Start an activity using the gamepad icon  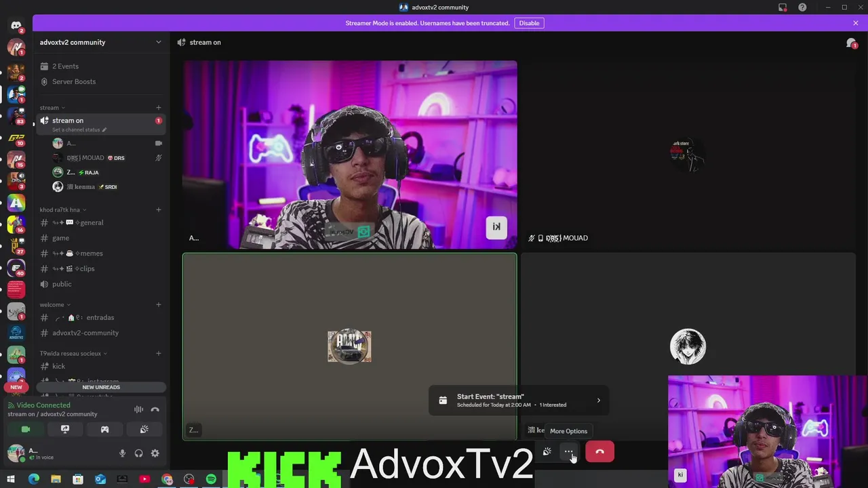[104, 429]
